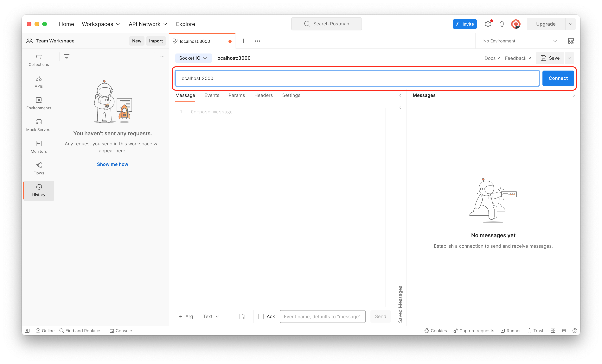Open the APIs sidebar section
This screenshot has width=602, height=364.
tap(39, 82)
